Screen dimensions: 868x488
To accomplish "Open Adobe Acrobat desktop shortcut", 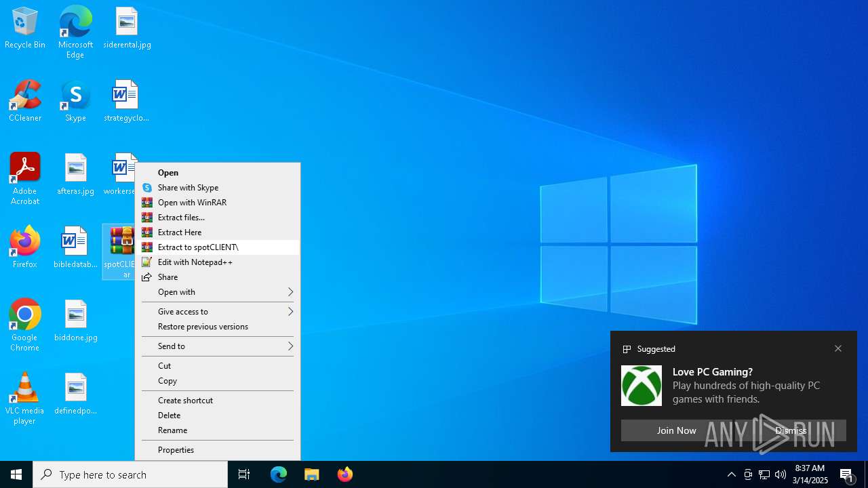I will pyautogui.click(x=25, y=179).
